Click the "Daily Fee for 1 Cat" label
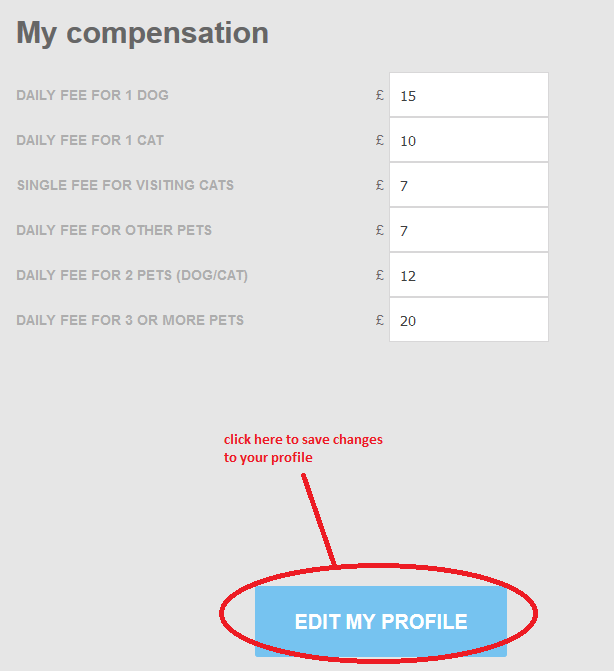614x671 pixels. (90, 141)
